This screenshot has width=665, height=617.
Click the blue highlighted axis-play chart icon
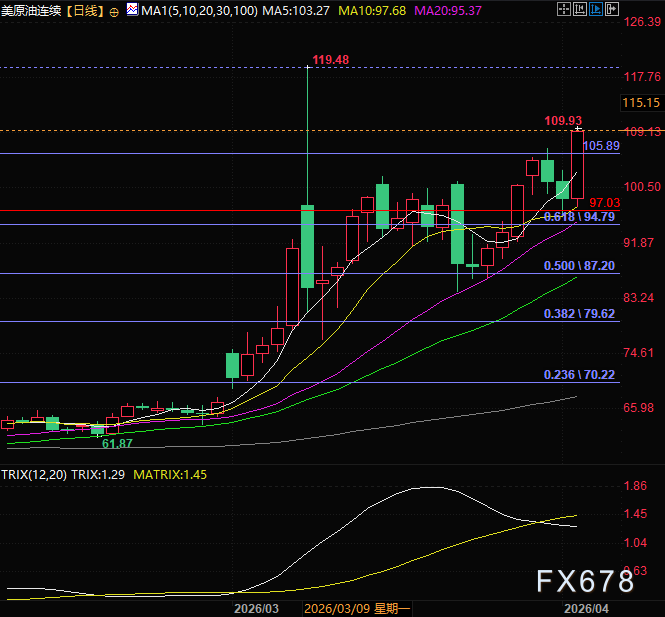(596, 9)
